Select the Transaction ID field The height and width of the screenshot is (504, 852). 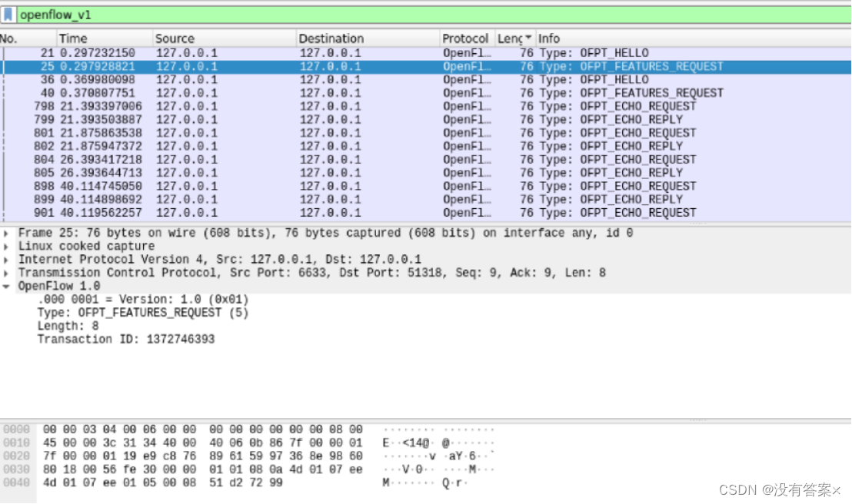[x=123, y=339]
